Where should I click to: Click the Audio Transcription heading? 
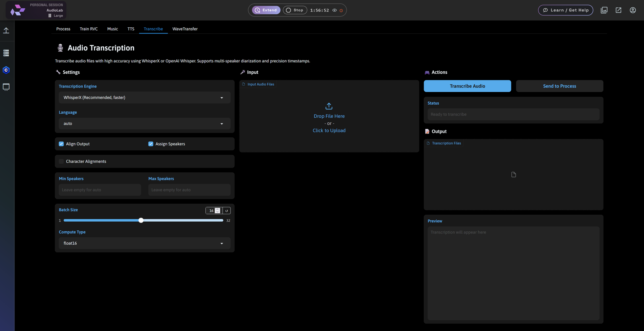tap(101, 48)
